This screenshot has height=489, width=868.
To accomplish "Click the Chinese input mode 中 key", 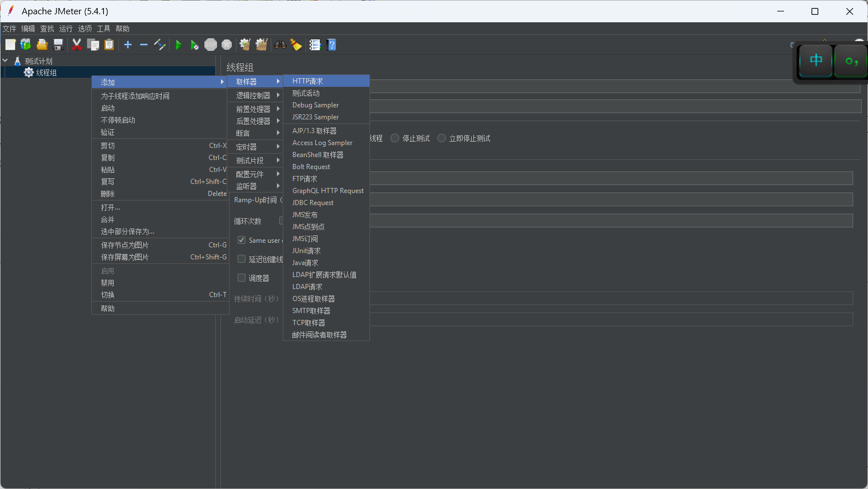I will (x=816, y=60).
